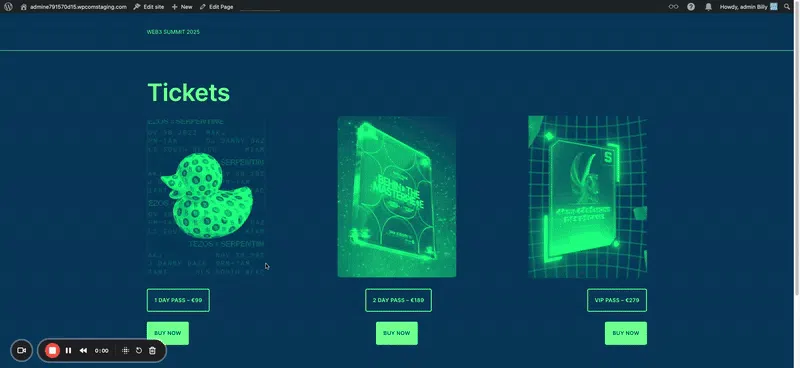
Task: Open the notifications bell
Action: 708,7
